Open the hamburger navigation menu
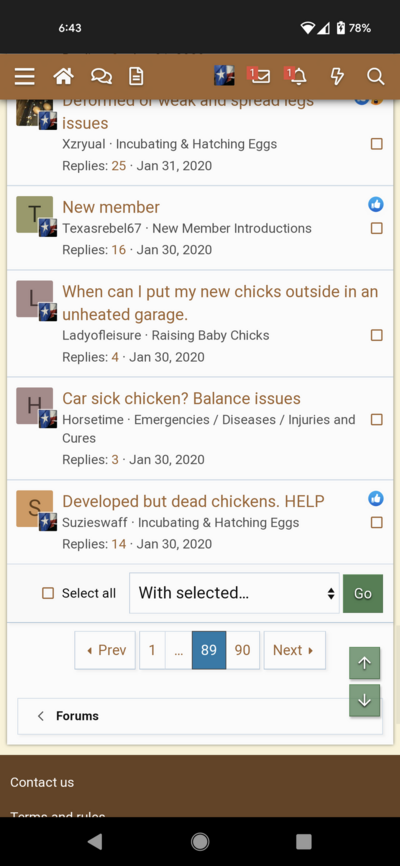Viewport: 400px width, 866px height. [x=24, y=77]
